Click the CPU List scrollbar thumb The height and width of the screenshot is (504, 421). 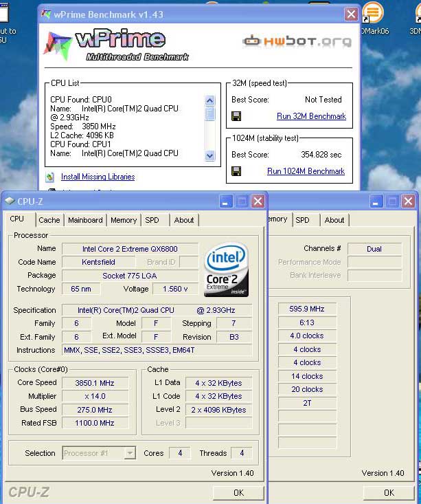pyautogui.click(x=209, y=113)
